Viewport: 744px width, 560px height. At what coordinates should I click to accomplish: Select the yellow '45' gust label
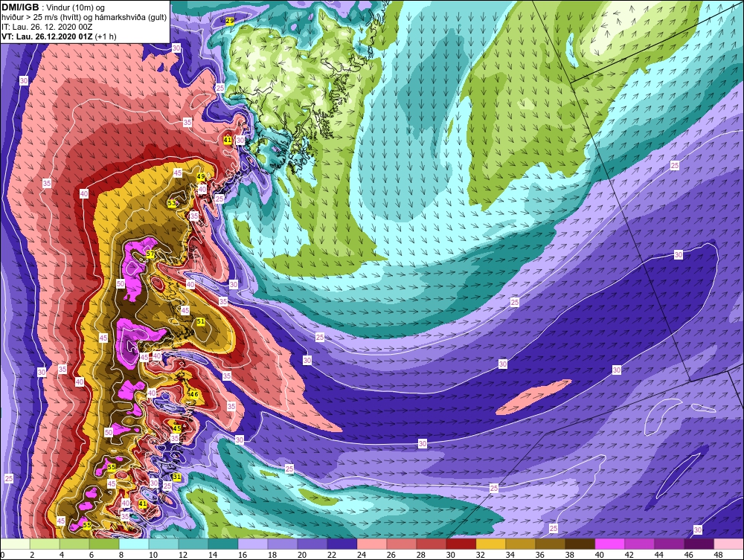pyautogui.click(x=176, y=428)
